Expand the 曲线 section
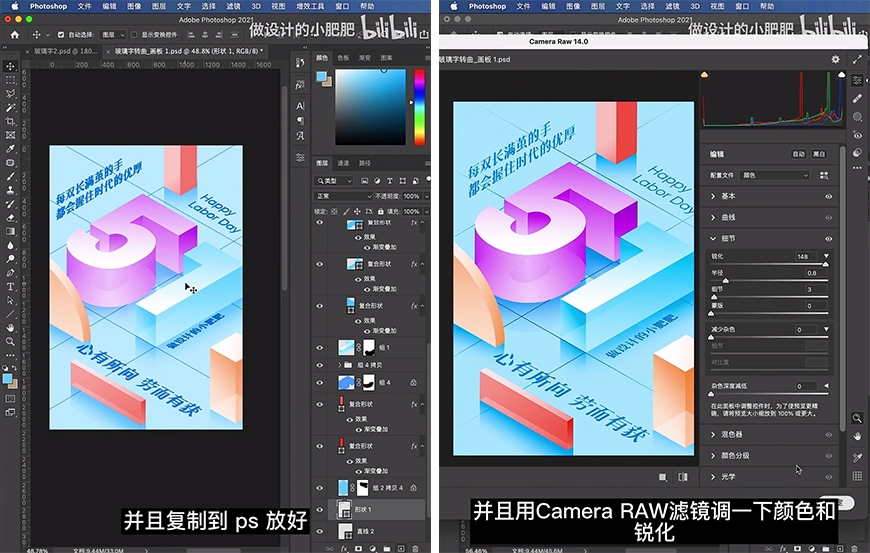Image resolution: width=870 pixels, height=553 pixels. pyautogui.click(x=713, y=217)
